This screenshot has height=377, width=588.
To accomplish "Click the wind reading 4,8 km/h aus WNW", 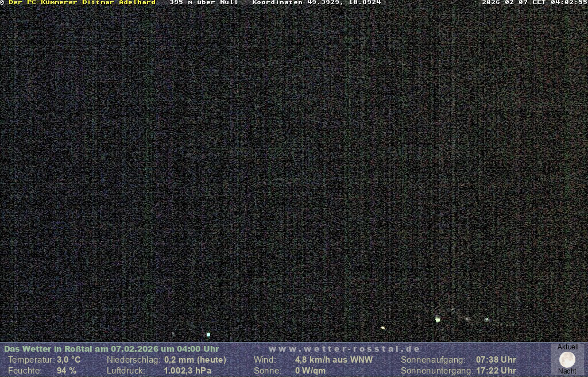I will [334, 360].
